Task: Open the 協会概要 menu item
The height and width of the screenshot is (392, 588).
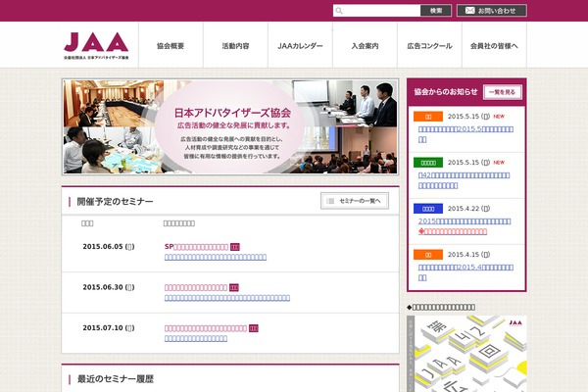Action: click(x=171, y=46)
